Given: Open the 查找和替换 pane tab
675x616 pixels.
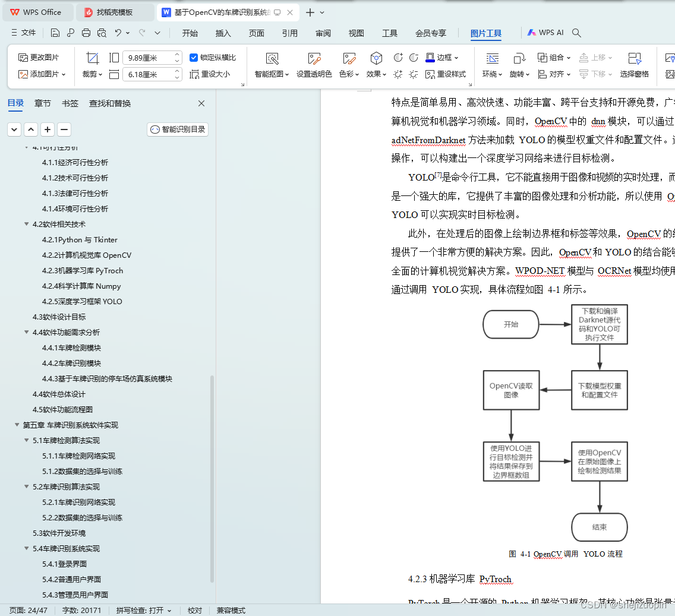Looking at the screenshot, I should (x=110, y=103).
